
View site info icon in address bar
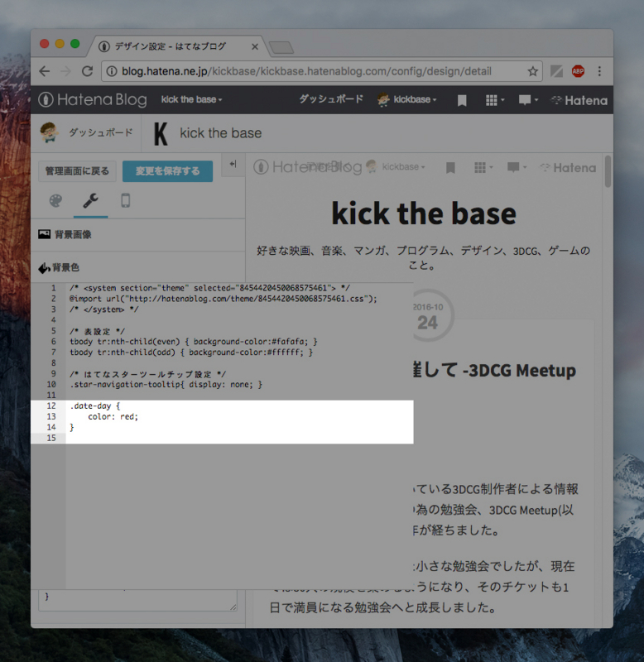tap(112, 71)
